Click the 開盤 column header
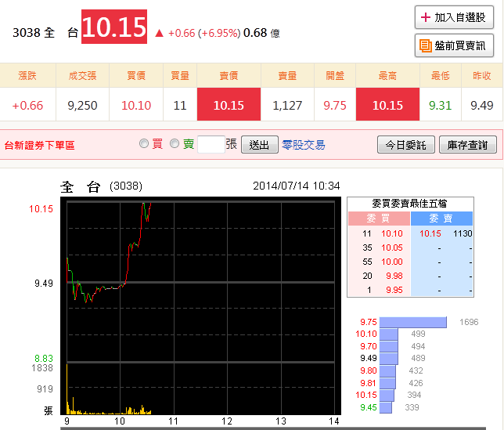The height and width of the screenshot is (430, 504). (x=335, y=75)
